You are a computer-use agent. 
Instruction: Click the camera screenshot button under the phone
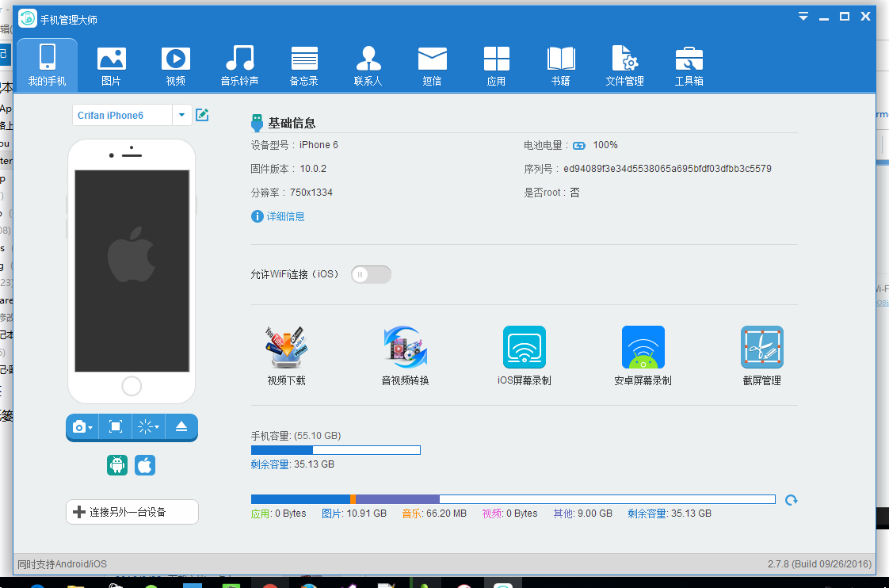coord(79,427)
